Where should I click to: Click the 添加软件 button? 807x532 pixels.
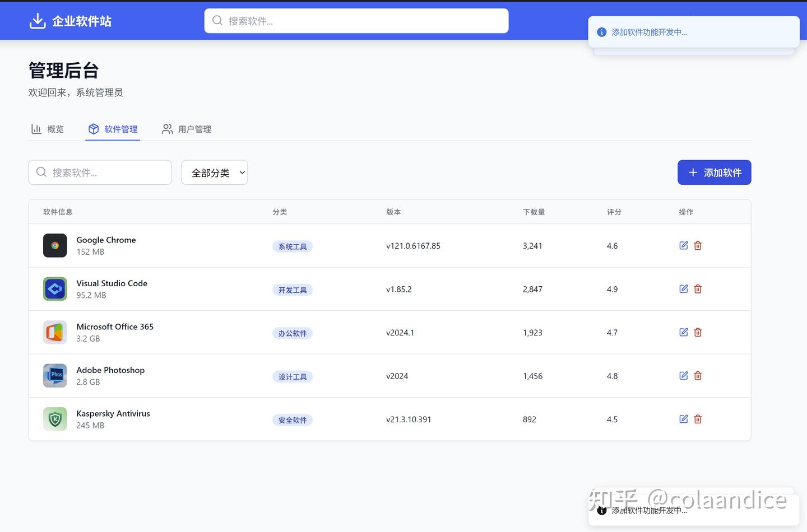pos(714,172)
